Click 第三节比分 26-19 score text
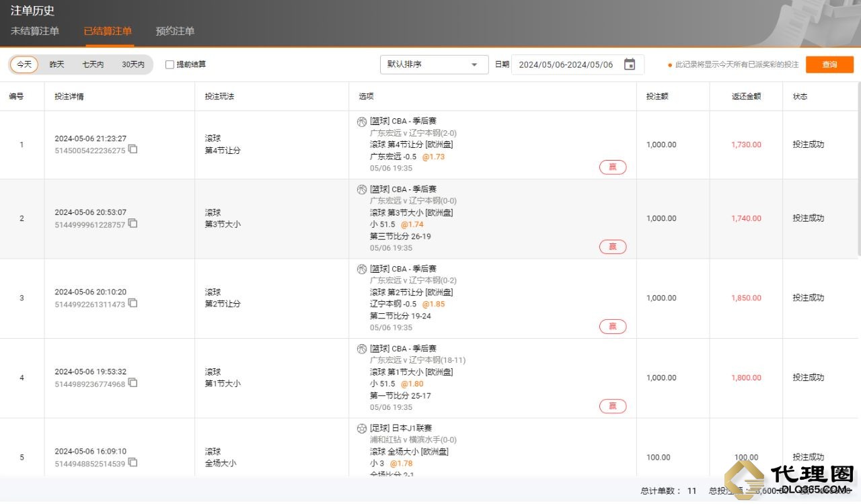Viewport: 861px width, 504px height. tap(400, 237)
